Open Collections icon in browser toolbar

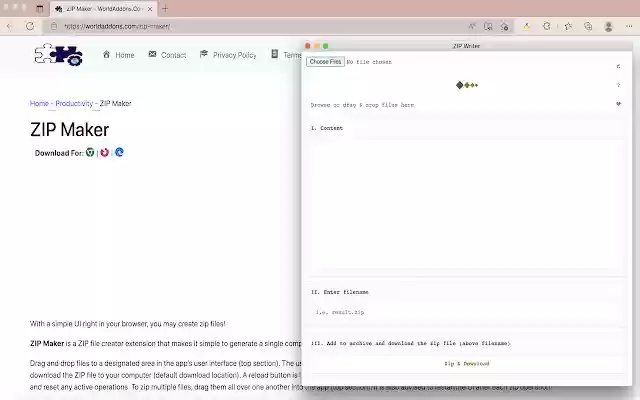click(588, 27)
